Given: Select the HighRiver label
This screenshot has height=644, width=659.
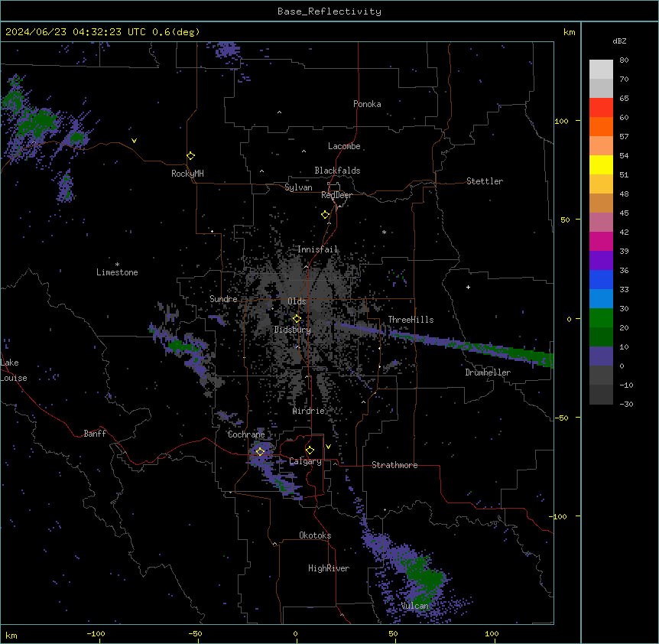Looking at the screenshot, I should 329,568.
